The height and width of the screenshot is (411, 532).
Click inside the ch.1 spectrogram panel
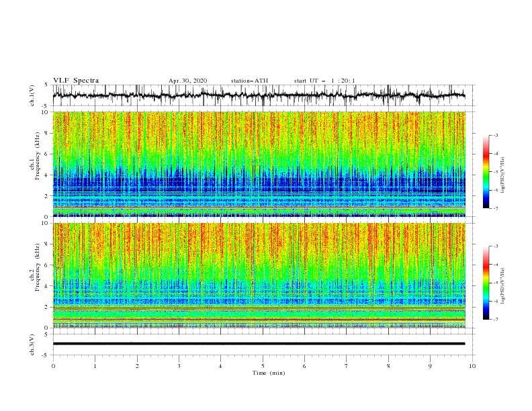[x=259, y=164]
